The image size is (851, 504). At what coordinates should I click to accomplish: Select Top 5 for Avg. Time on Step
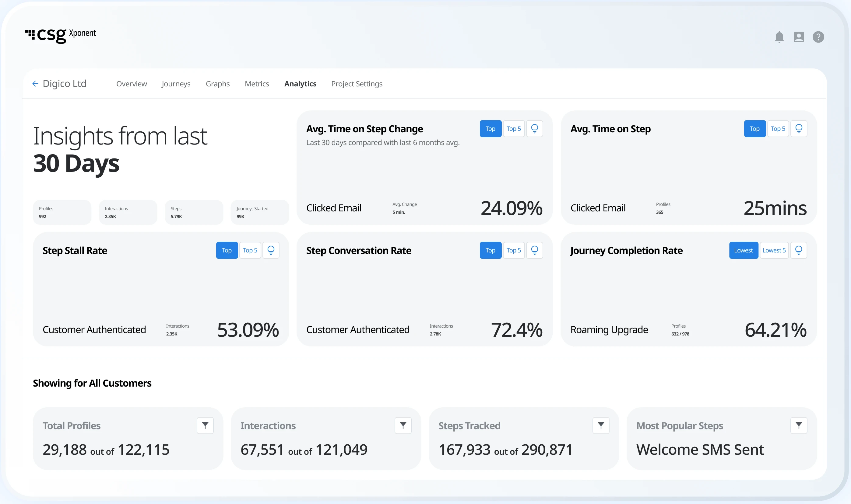click(x=778, y=129)
